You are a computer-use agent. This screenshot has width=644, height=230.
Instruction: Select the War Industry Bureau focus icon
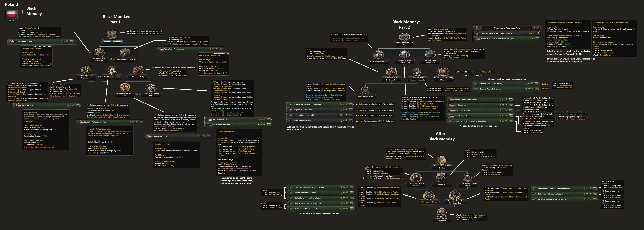coord(429,195)
